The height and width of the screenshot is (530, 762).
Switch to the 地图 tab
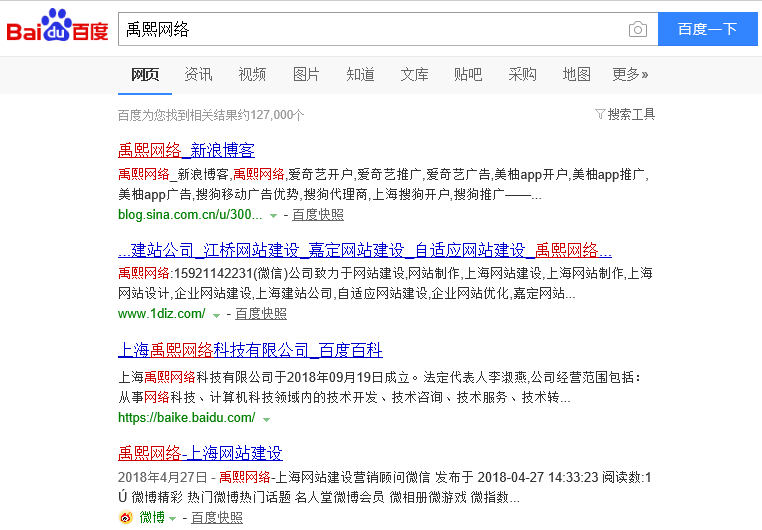point(576,74)
